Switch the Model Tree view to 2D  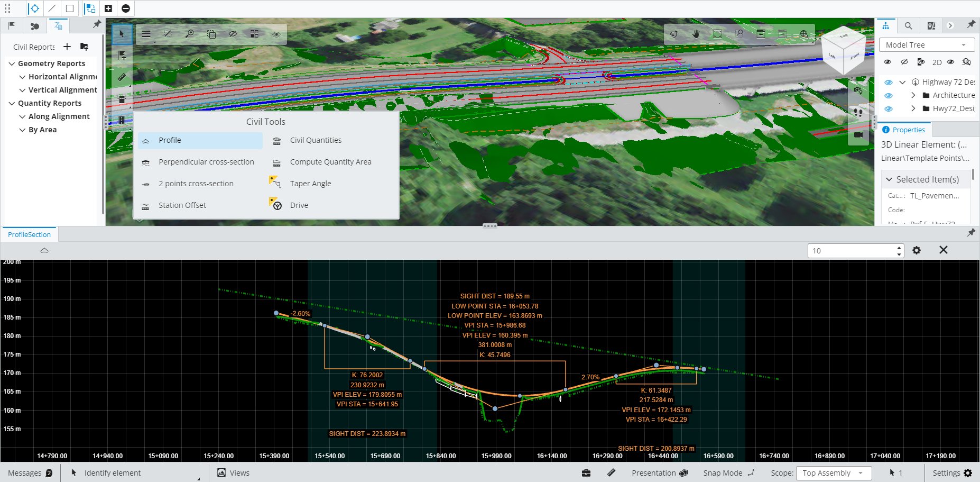[937, 62]
